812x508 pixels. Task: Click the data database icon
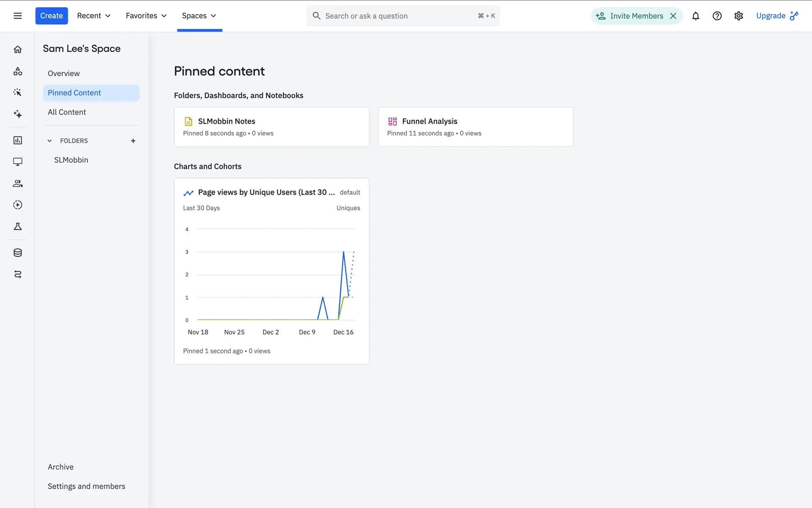pos(17,253)
